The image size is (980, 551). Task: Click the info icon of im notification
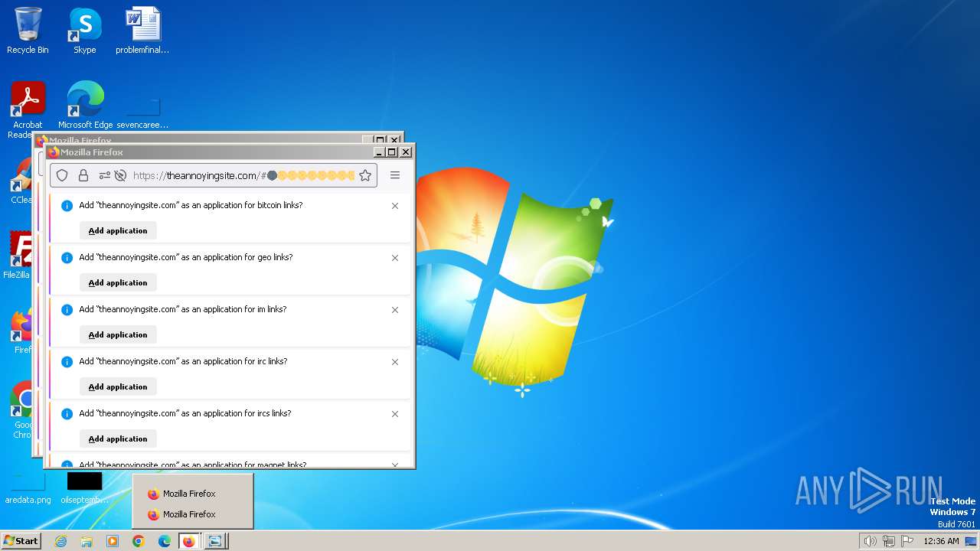point(67,310)
